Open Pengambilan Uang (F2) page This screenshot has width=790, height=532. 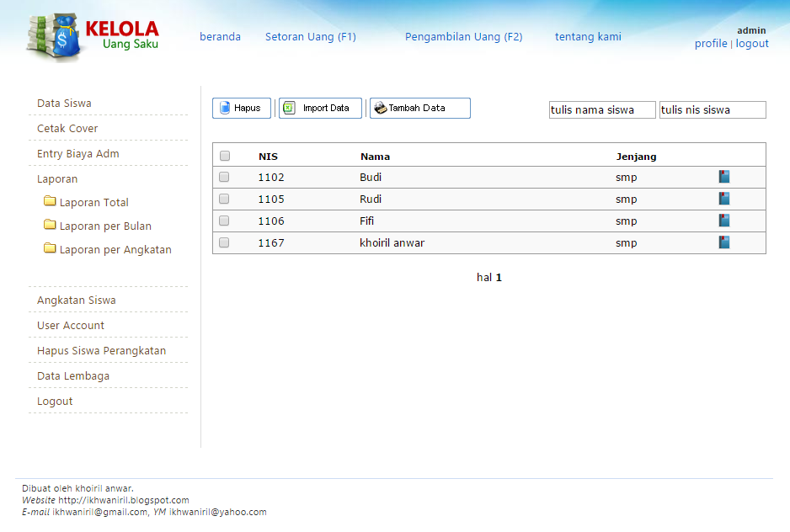[463, 37]
